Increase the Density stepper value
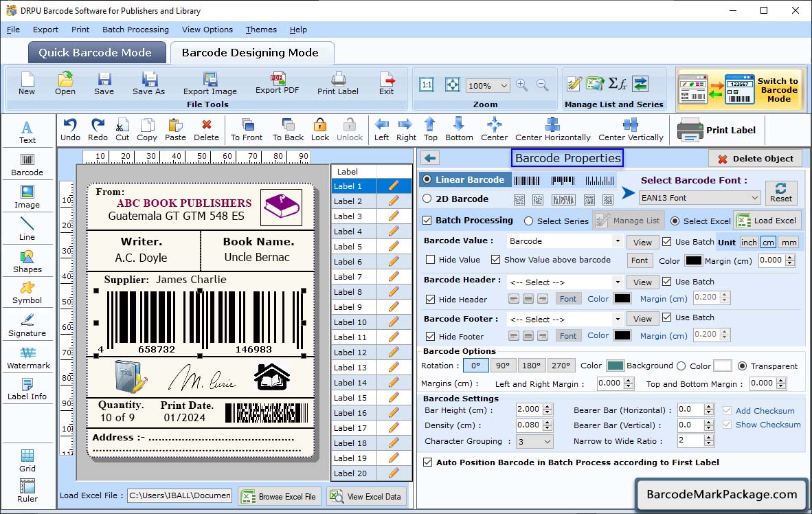This screenshot has height=514, width=812. (x=548, y=423)
